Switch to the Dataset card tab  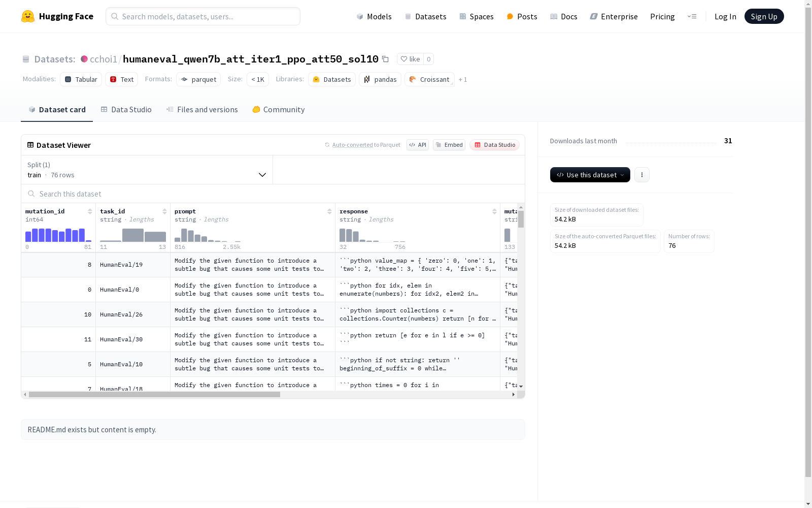coord(57,110)
